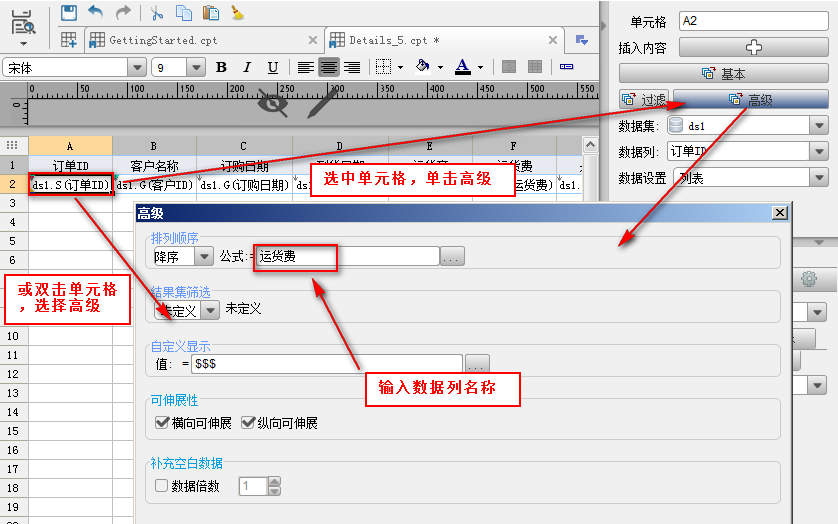Screen dimensions: 838x524
Task: Open formula editor next to 运货费
Action: [x=452, y=257]
